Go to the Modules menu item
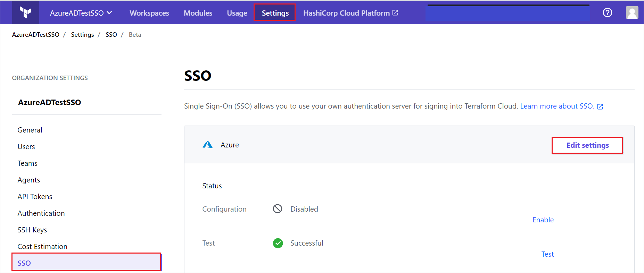Viewport: 644px width, 273px height. (198, 13)
